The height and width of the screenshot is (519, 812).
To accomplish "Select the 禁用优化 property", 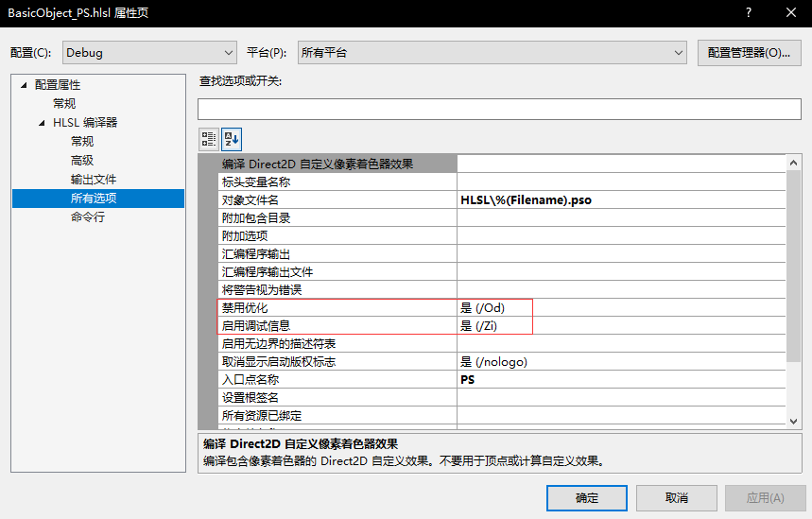I will coord(337,307).
